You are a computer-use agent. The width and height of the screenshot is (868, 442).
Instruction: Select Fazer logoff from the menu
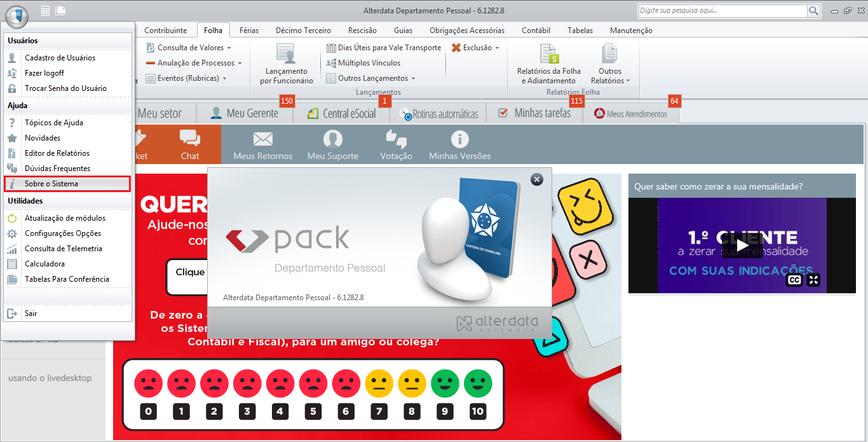tap(68, 73)
